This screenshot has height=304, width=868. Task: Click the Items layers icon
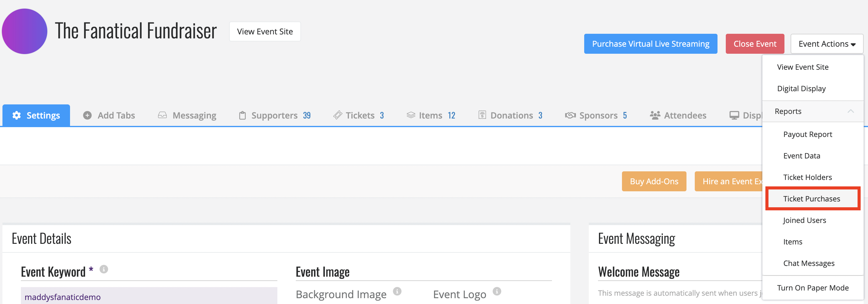pyautogui.click(x=411, y=115)
